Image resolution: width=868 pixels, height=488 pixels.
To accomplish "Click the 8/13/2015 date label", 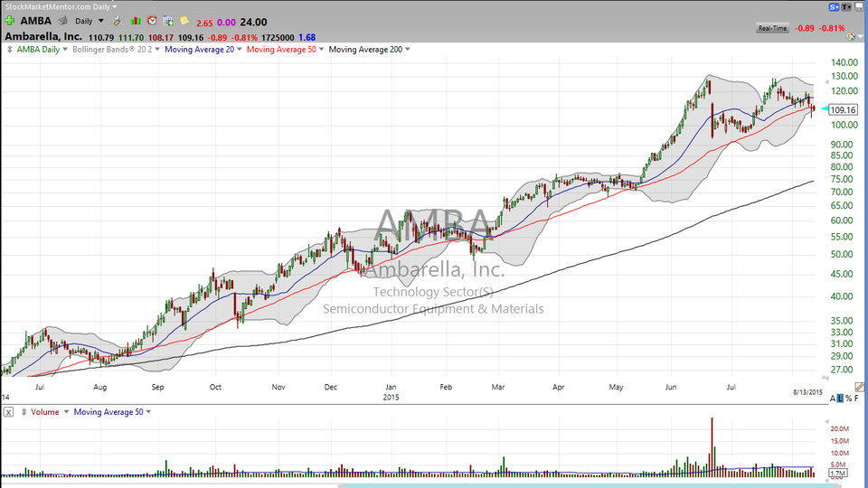I will (x=807, y=391).
